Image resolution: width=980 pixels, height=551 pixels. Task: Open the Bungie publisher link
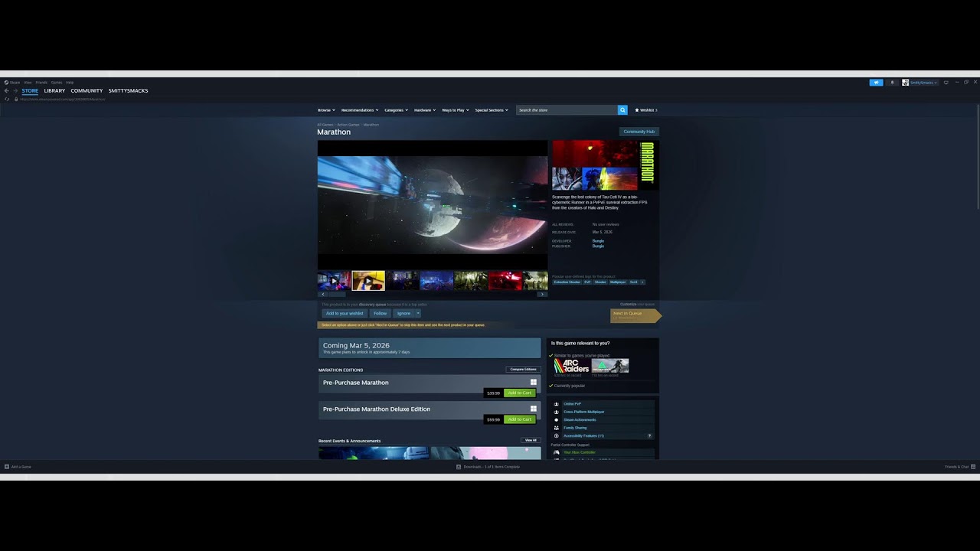point(598,246)
